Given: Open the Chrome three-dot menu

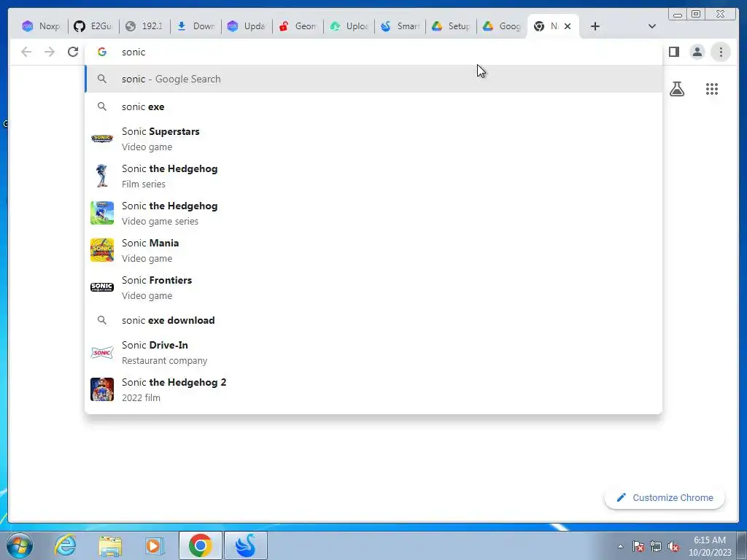Looking at the screenshot, I should point(721,52).
